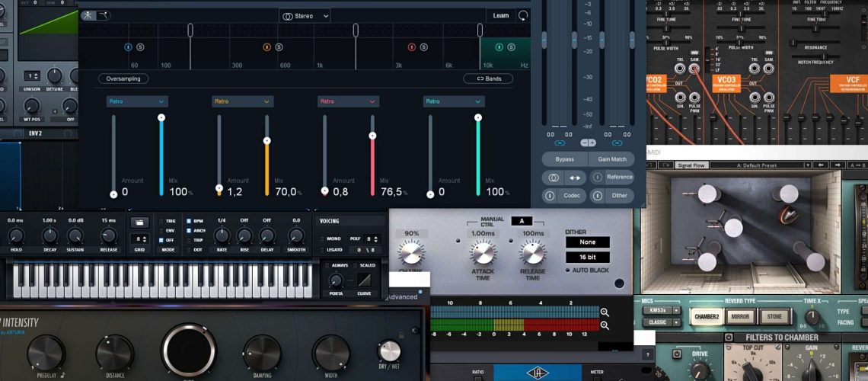Toggle the Reference power button
The image size is (868, 381).
click(597, 178)
